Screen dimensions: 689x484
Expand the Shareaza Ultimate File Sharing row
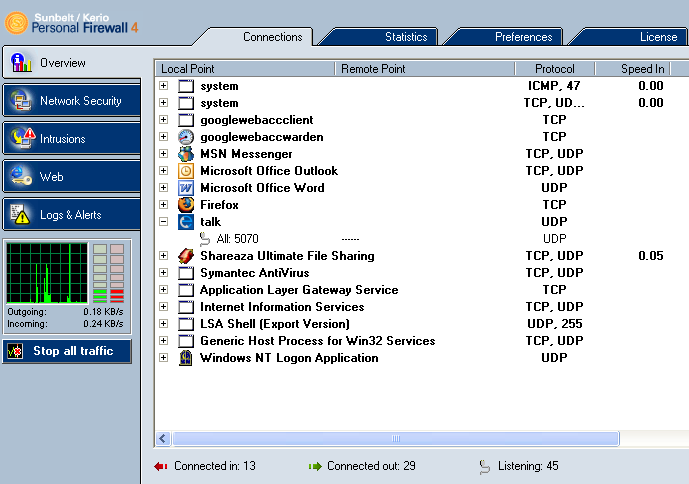click(x=163, y=255)
